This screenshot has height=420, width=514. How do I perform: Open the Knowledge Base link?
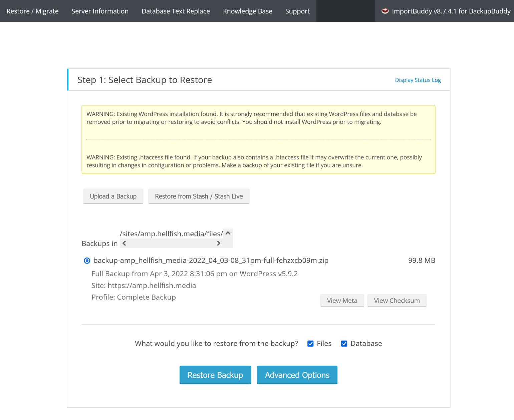point(247,11)
